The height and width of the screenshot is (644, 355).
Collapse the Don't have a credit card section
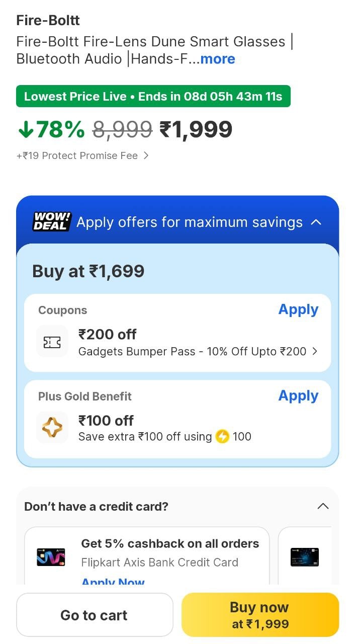[x=323, y=506]
